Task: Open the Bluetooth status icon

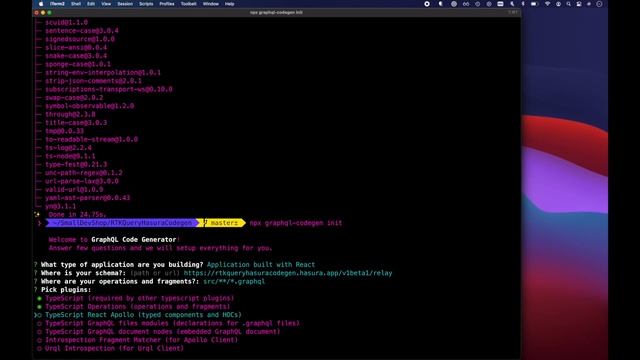Action: point(523,4)
